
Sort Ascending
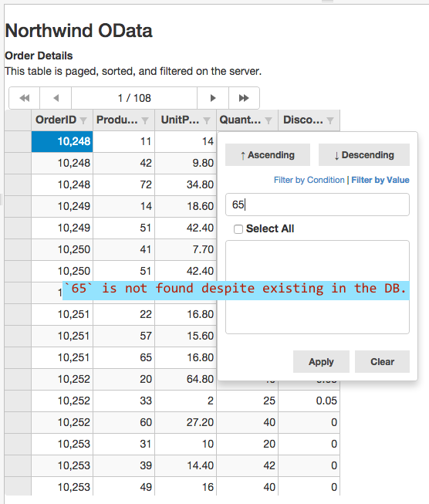(268, 155)
